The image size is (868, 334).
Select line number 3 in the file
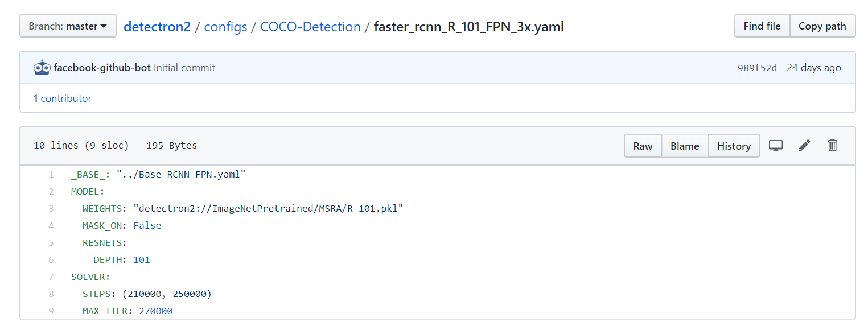coord(51,208)
